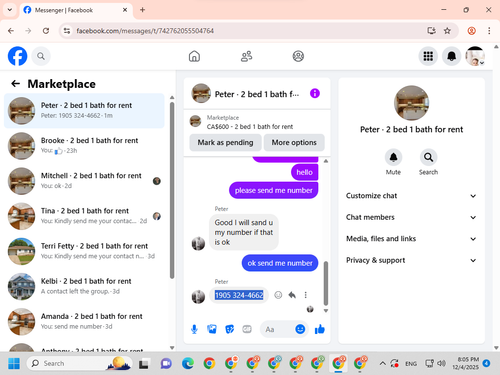Open the Menu grid icon
This screenshot has width=500, height=375.
tap(428, 56)
